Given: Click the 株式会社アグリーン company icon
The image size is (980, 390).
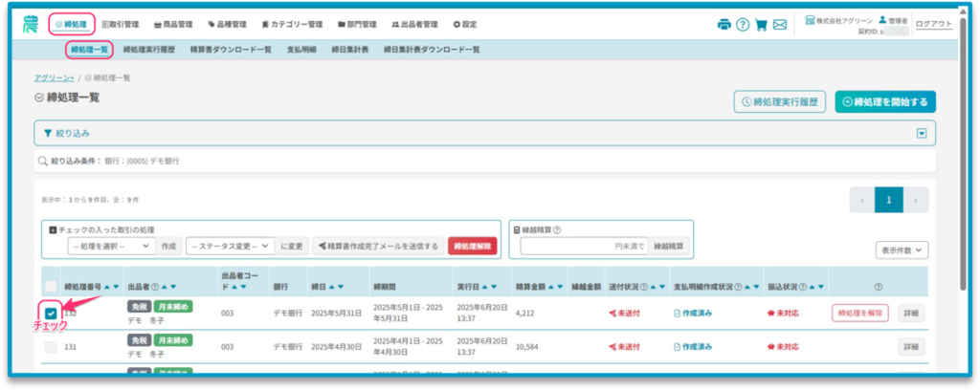Looking at the screenshot, I should (810, 20).
